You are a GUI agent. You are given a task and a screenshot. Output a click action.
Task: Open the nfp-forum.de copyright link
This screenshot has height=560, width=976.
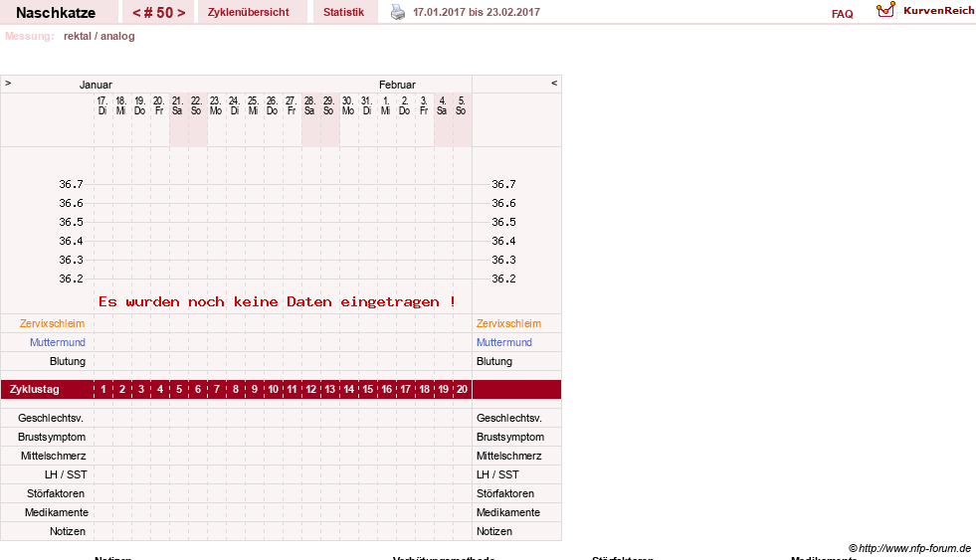909,548
